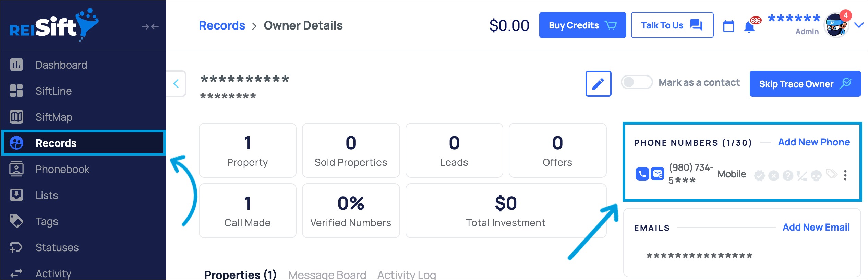
Task: Collapse the sidebar with the arrows icon
Action: (150, 26)
